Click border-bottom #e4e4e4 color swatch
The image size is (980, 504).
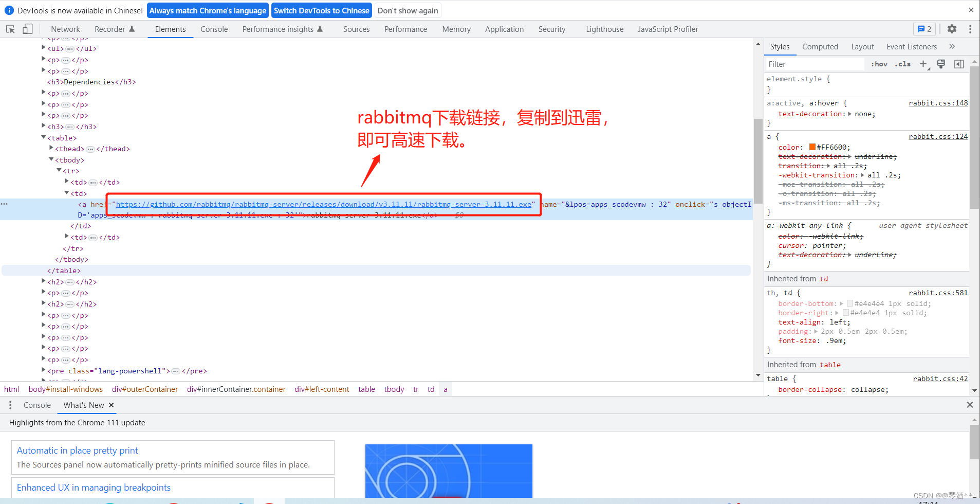[850, 303]
